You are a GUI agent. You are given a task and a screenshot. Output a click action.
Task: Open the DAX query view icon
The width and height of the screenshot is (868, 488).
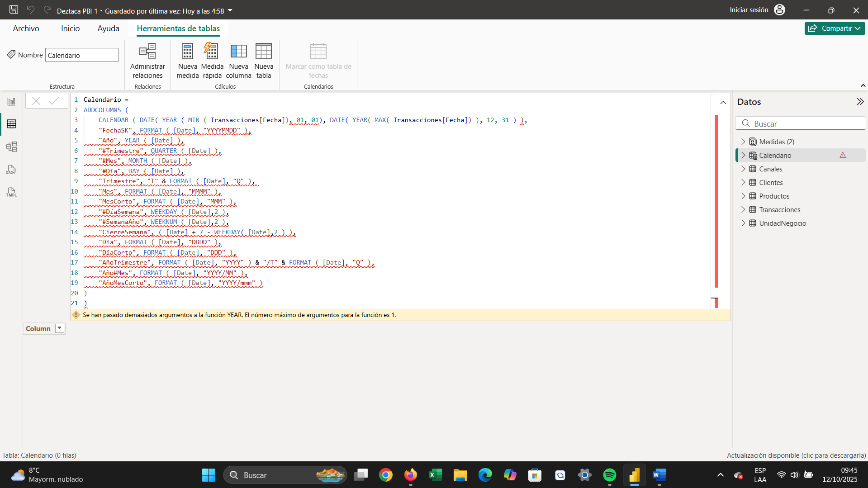[11, 170]
